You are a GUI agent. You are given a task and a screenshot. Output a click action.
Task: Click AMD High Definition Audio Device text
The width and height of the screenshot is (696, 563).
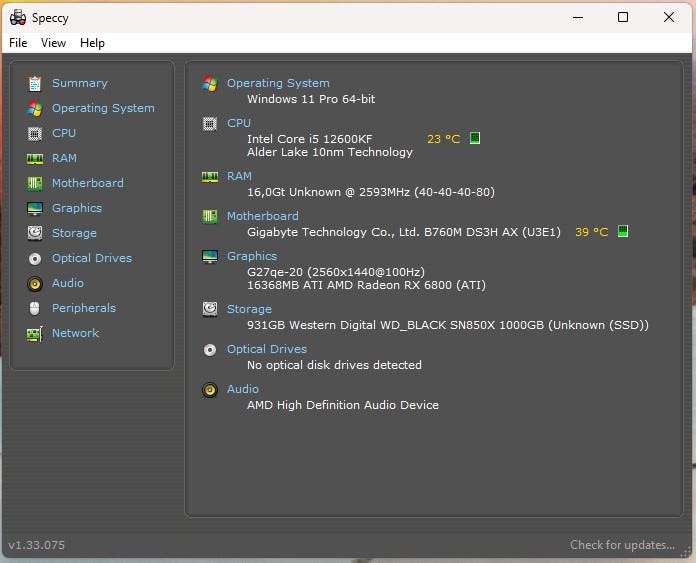(343, 405)
